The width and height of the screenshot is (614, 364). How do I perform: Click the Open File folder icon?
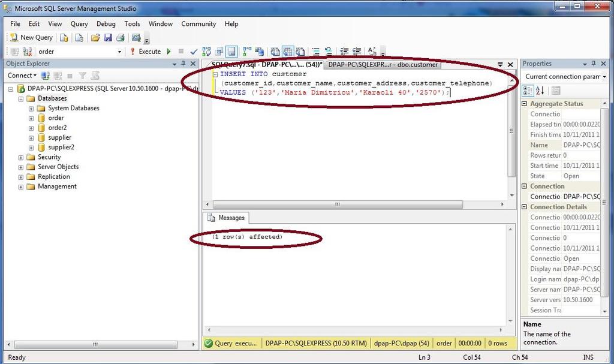click(x=95, y=38)
